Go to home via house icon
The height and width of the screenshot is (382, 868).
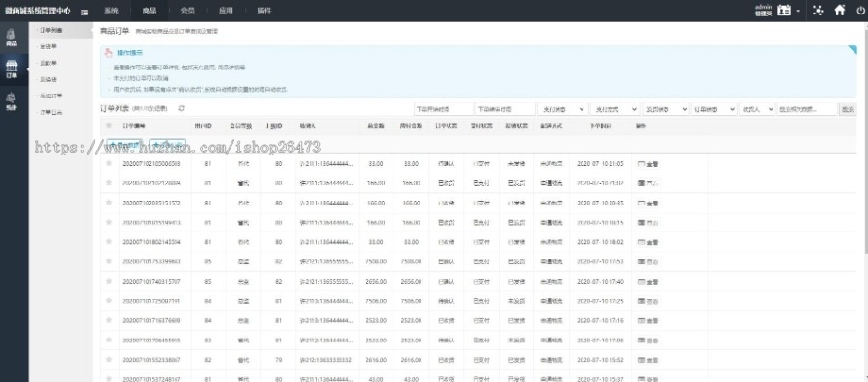(x=840, y=10)
